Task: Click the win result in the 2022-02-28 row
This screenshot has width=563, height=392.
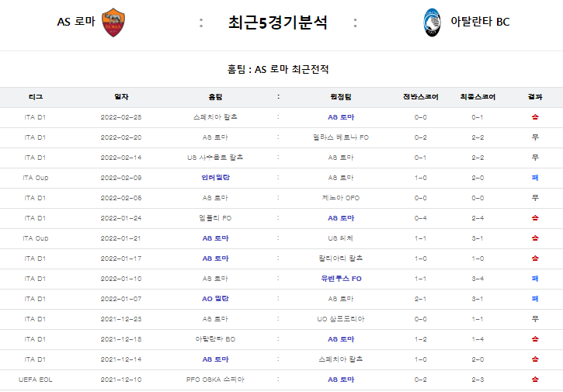Action: (x=535, y=117)
